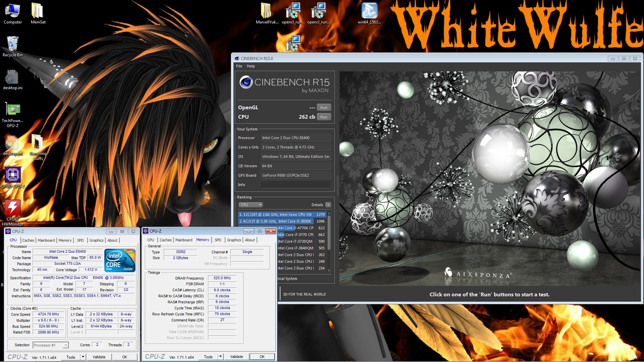Image resolution: width=644 pixels, height=362 pixels.
Task: Click into the Info field in Your System
Action: 296,185
